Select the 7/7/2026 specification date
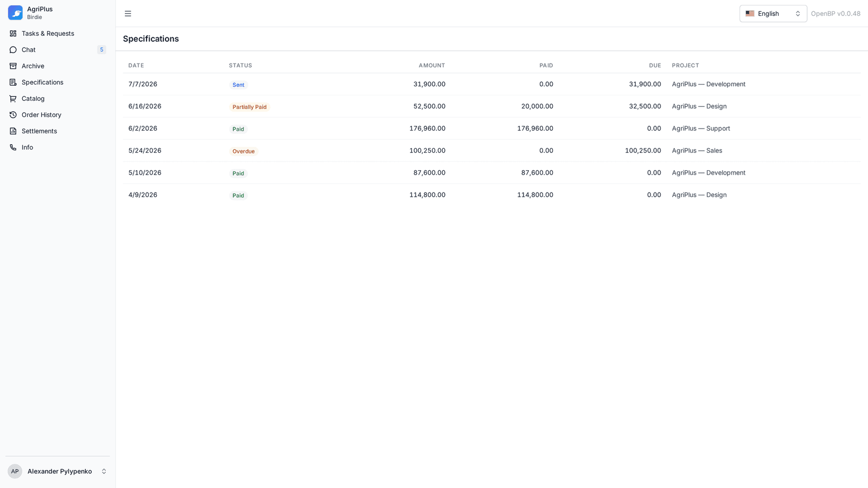Viewport: 868px width, 488px height. pyautogui.click(x=143, y=84)
